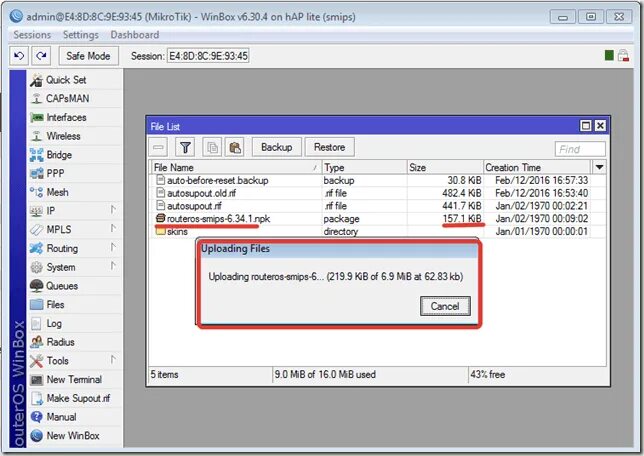The height and width of the screenshot is (456, 644).
Task: Click the paste icon in File List toolbar
Action: (235, 147)
